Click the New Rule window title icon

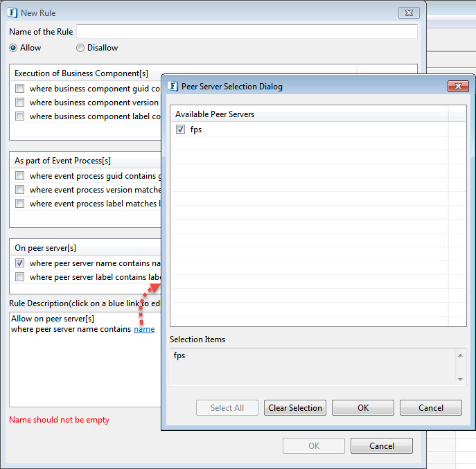coord(12,12)
